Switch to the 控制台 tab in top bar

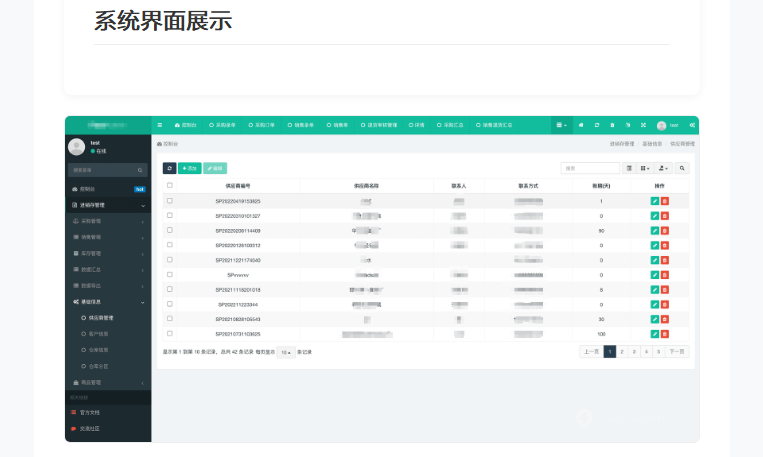pyautogui.click(x=185, y=125)
